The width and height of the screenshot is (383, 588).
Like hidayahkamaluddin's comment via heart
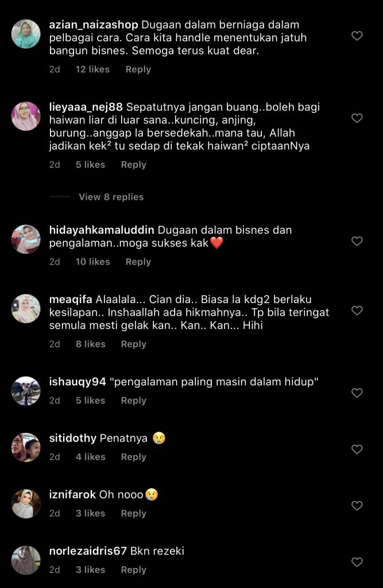point(357,241)
